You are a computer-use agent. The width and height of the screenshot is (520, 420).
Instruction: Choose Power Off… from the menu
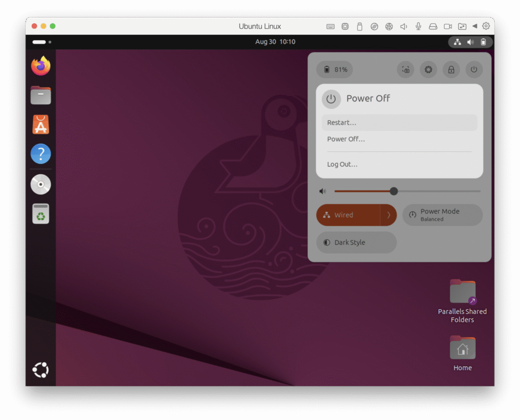pyautogui.click(x=399, y=139)
